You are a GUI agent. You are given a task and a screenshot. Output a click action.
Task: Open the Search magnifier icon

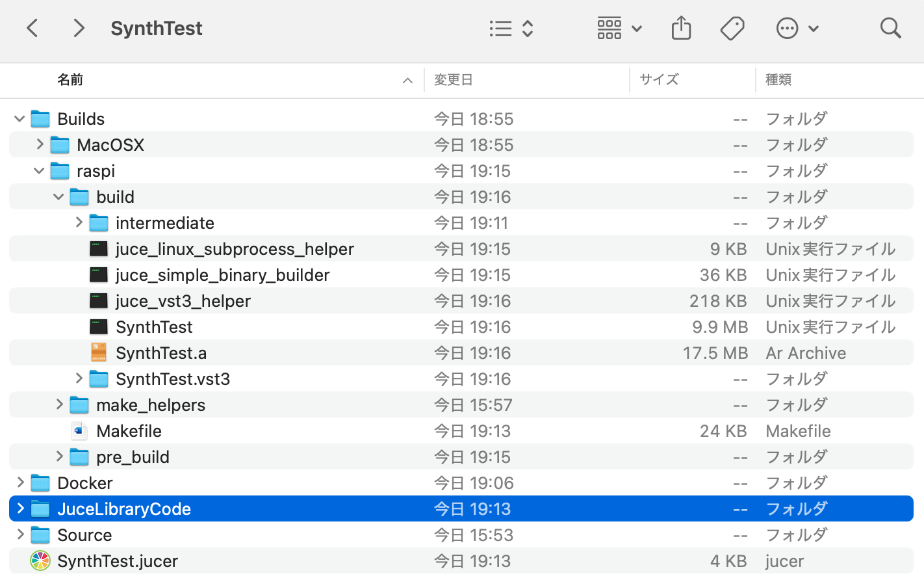(890, 28)
